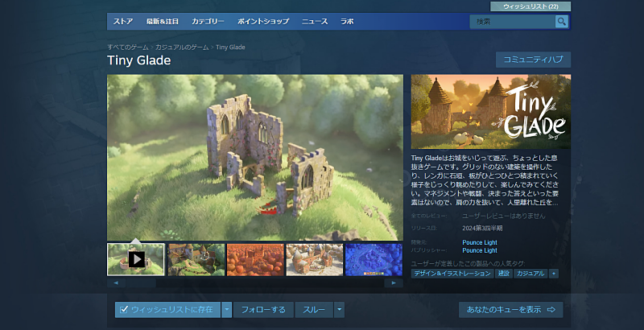The width and height of the screenshot is (644, 330).
Task: Click the 検索 search input field
Action: tap(511, 22)
